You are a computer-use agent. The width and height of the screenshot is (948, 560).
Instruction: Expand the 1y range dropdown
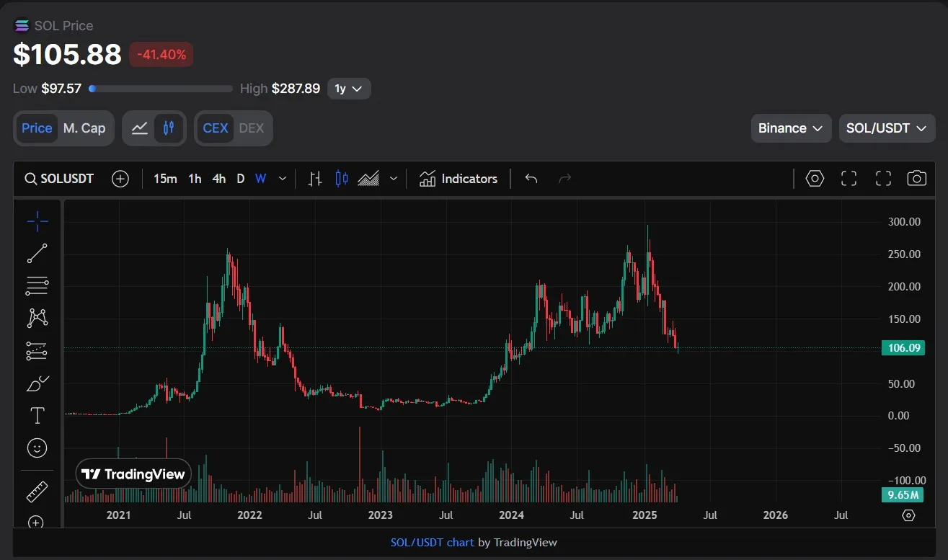pos(349,89)
